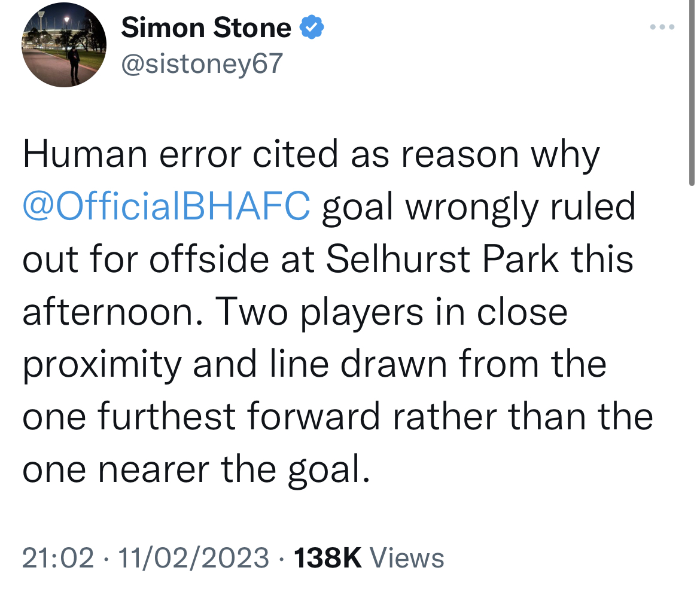This screenshot has width=700, height=592.
Task: Follow the @OfficialBHAFC mention link
Action: pos(166,206)
